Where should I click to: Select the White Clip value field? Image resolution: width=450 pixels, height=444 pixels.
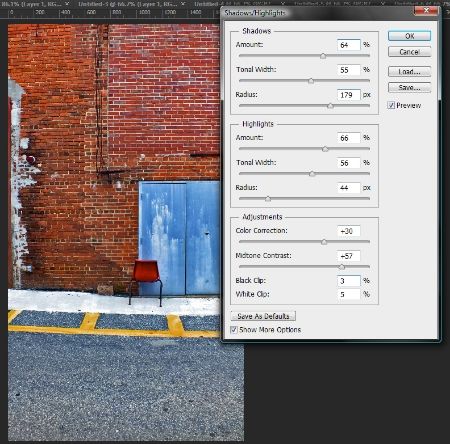pos(349,294)
